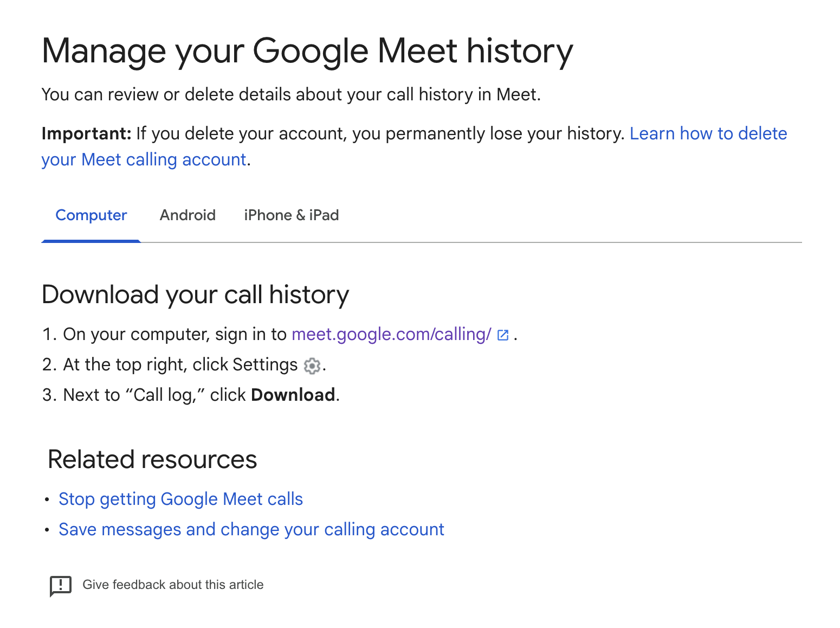Click the Settings gear icon in step 2
Screen dimensions: 840x628
[312, 366]
